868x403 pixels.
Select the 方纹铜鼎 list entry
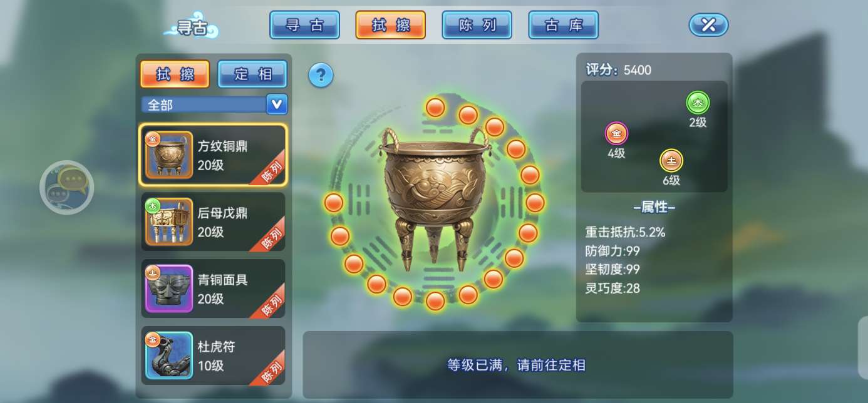tap(213, 155)
